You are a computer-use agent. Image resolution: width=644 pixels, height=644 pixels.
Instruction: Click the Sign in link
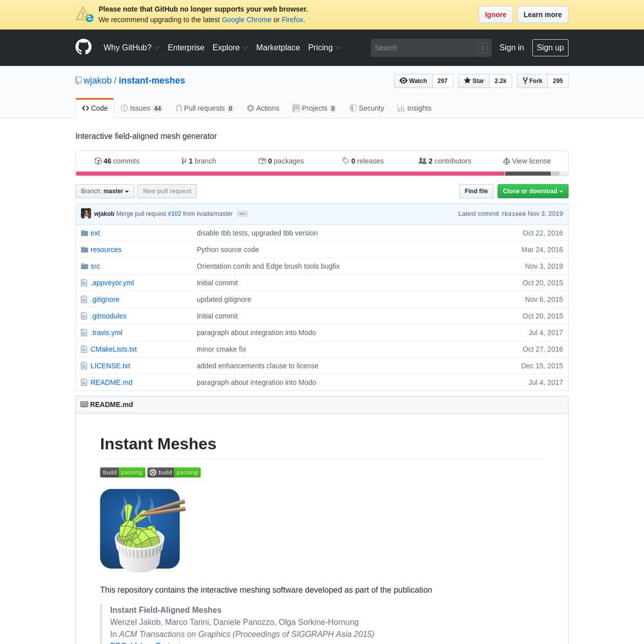point(512,48)
